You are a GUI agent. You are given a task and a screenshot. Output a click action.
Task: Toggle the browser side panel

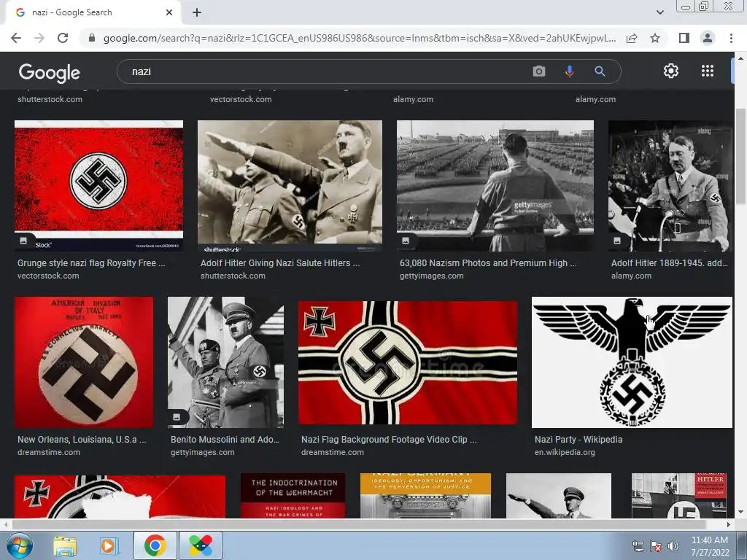[684, 38]
